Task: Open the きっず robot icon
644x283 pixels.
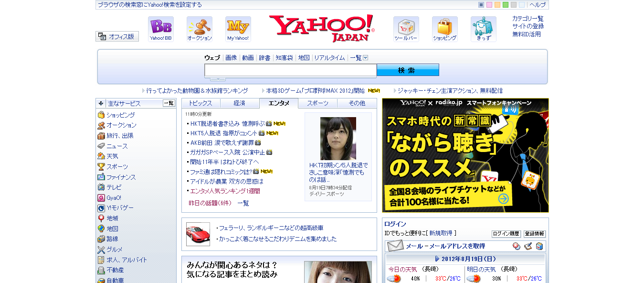Action: pos(484,29)
